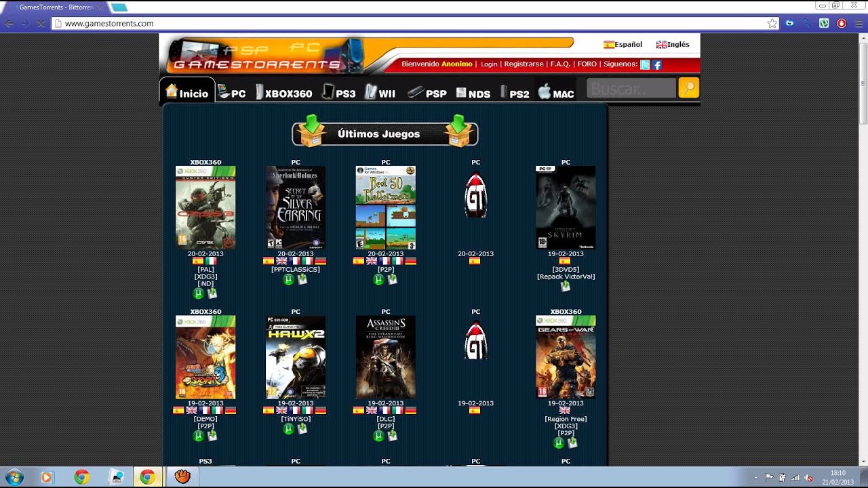The image size is (868, 488).
Task: Open the Inicio home tab
Action: pos(187,91)
